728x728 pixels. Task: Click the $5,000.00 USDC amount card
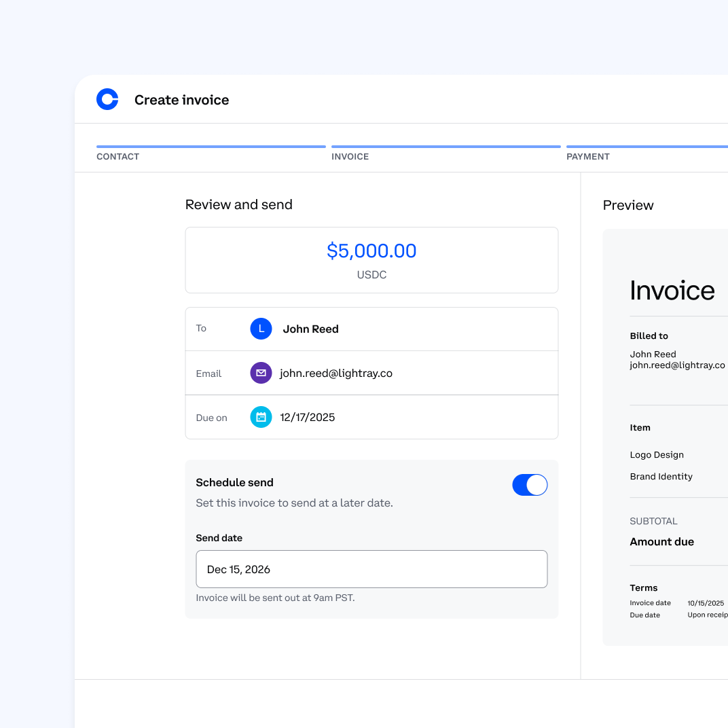(371, 260)
